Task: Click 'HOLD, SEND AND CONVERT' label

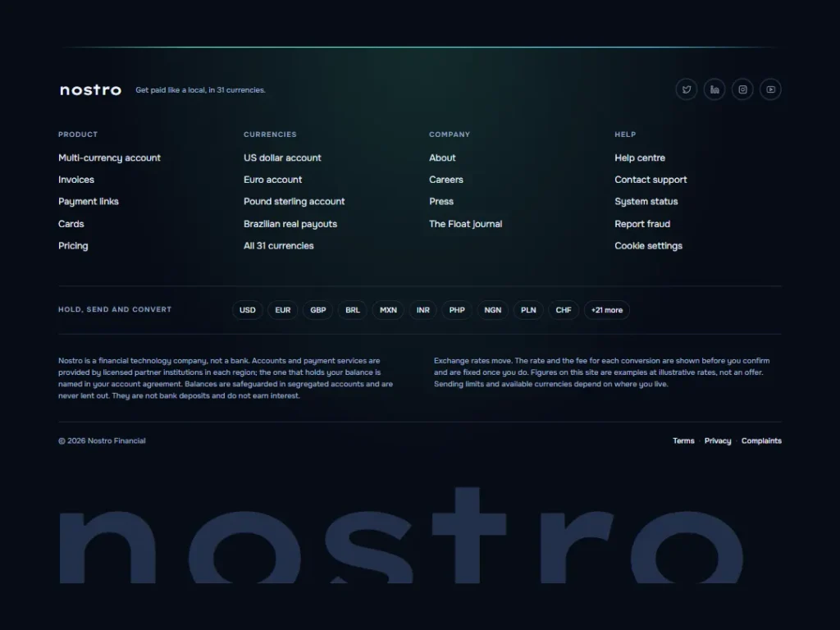Action: pos(115,309)
